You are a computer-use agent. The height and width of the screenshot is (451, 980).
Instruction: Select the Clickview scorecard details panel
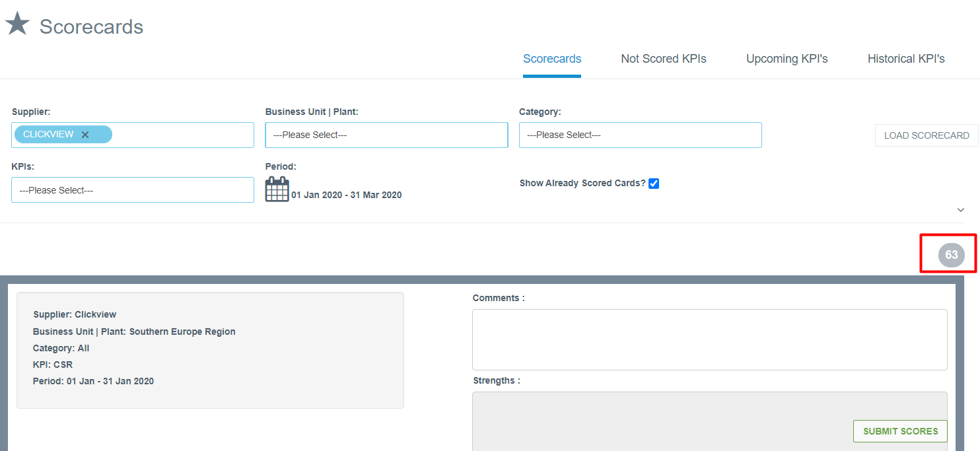[210, 350]
